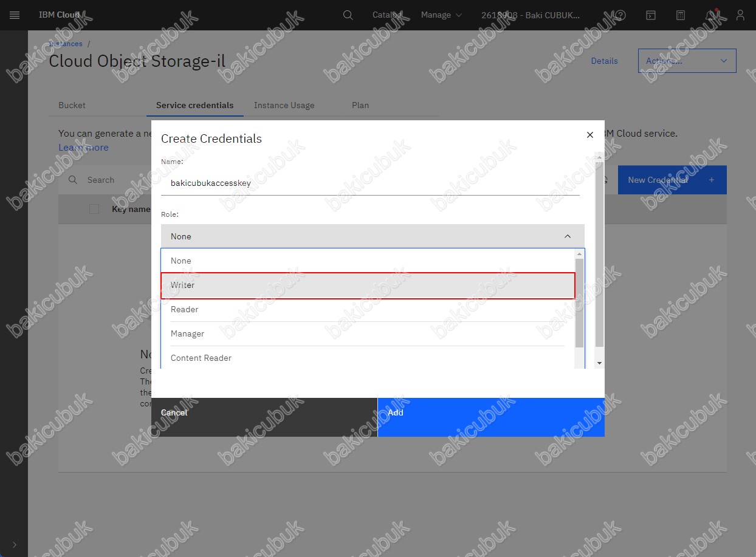Expand the Manage menu
Viewport: 756px width, 557px height.
tap(441, 15)
